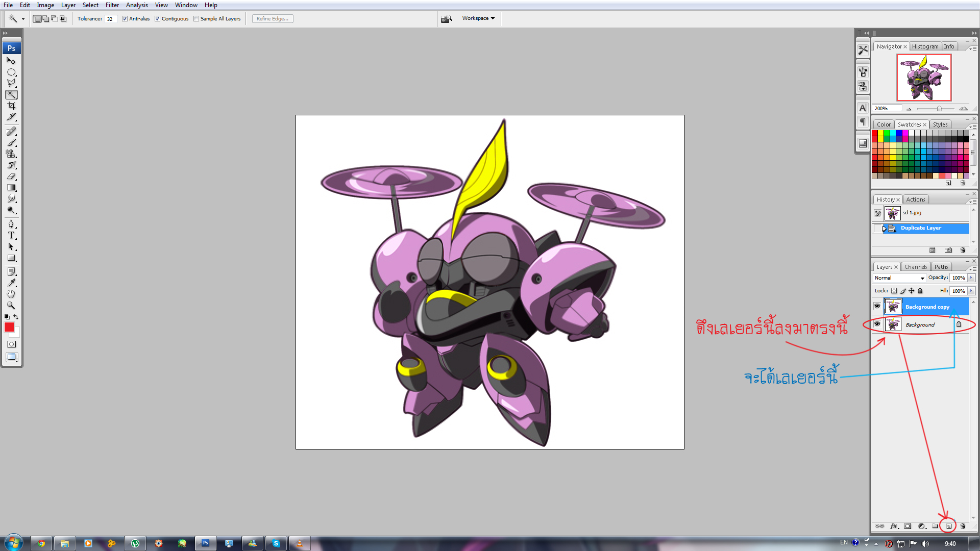Screen dimensions: 980x551
Task: Toggle Quick Mask mode
Action: pyautogui.click(x=11, y=344)
